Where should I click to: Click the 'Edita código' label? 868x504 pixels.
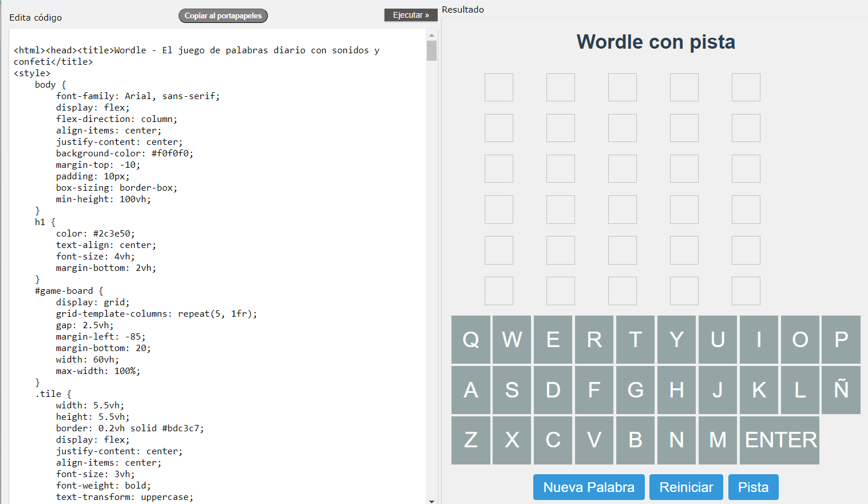[35, 18]
